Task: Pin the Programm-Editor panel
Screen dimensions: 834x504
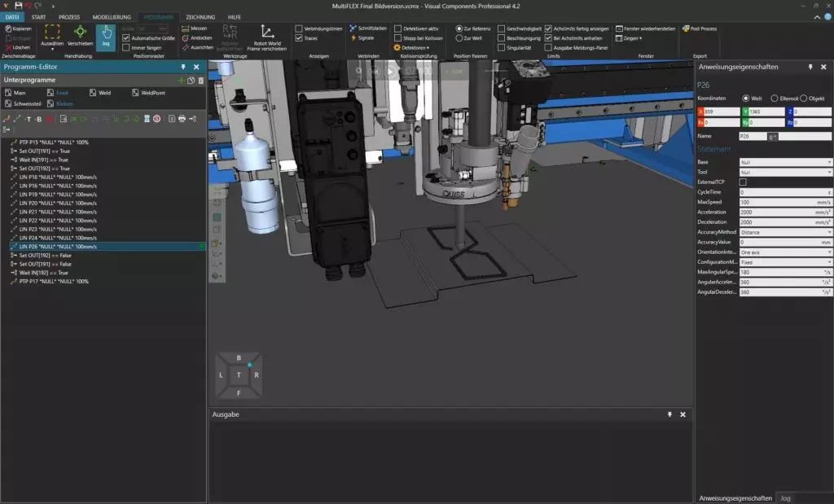Action: [x=183, y=67]
